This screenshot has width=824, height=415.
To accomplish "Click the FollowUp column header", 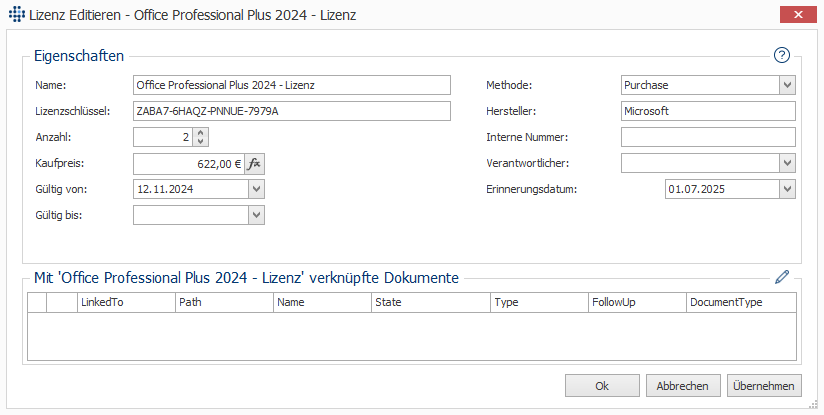I will pyautogui.click(x=637, y=302).
